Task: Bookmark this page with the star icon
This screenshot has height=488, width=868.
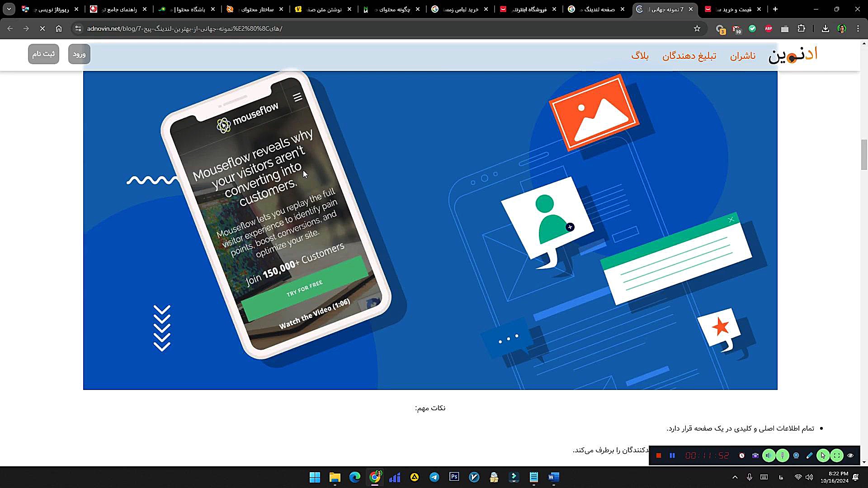Action: [697, 28]
